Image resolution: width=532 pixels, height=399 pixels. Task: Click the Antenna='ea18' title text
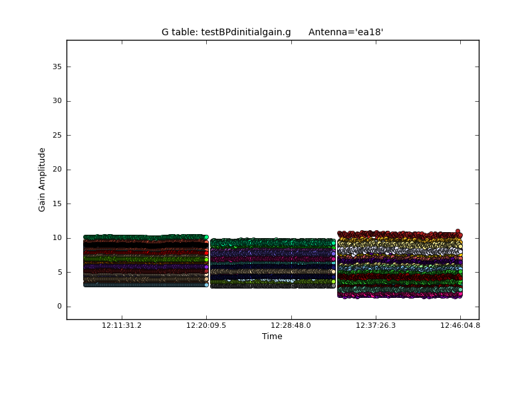[346, 32]
